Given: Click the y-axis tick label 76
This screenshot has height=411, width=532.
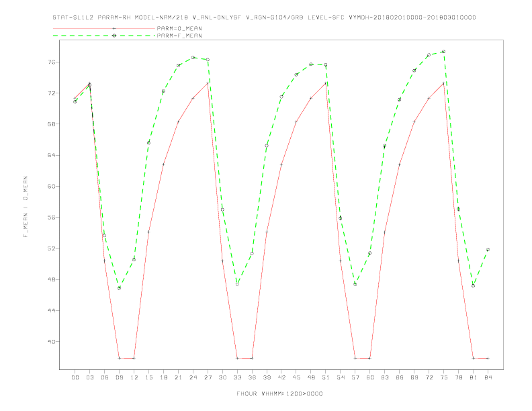Looking at the screenshot, I should click(52, 62).
